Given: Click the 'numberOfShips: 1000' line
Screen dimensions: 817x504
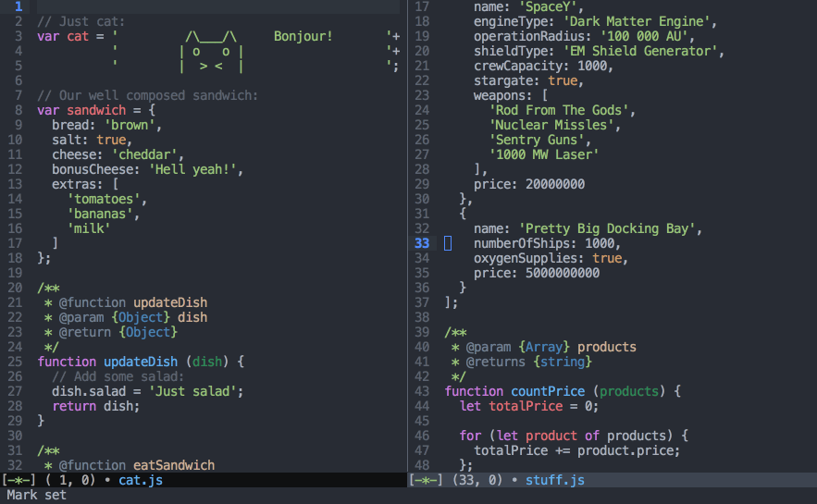Looking at the screenshot, I should [x=547, y=243].
